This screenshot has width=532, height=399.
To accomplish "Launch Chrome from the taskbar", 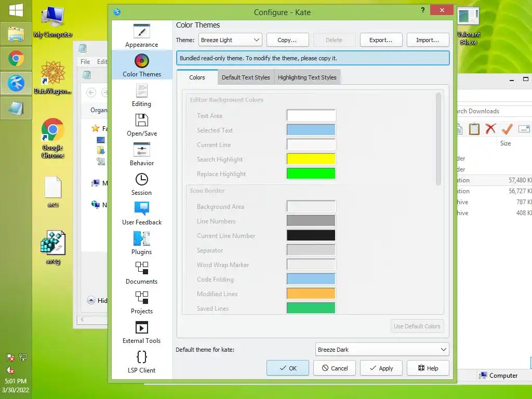I will [x=16, y=58].
